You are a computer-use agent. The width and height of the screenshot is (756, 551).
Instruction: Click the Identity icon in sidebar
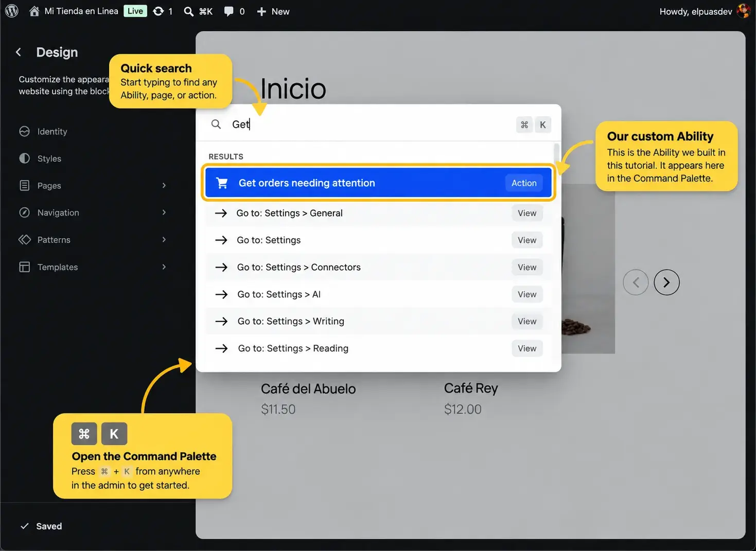click(24, 131)
